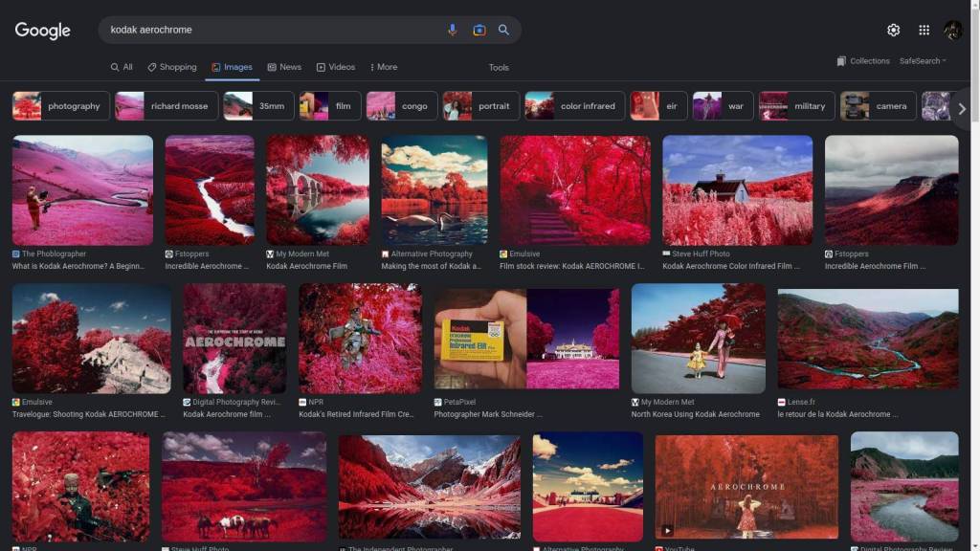The height and width of the screenshot is (551, 980).
Task: Open the Independent Photographer mountain reflection thumbnail
Action: click(430, 487)
